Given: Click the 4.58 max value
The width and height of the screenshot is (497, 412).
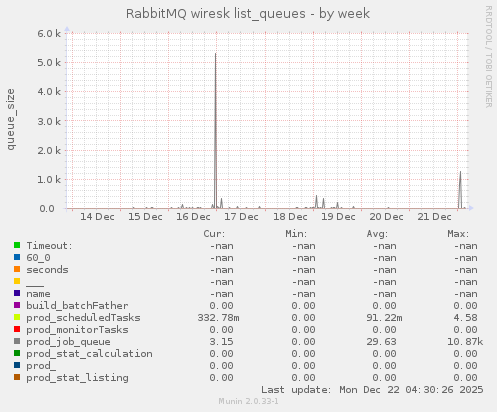Looking at the screenshot, I should pos(465,318).
